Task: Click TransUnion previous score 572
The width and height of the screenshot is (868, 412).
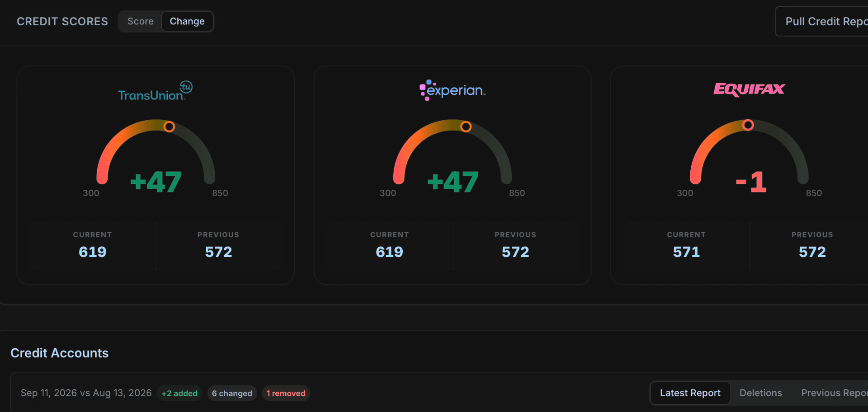Action: point(218,252)
